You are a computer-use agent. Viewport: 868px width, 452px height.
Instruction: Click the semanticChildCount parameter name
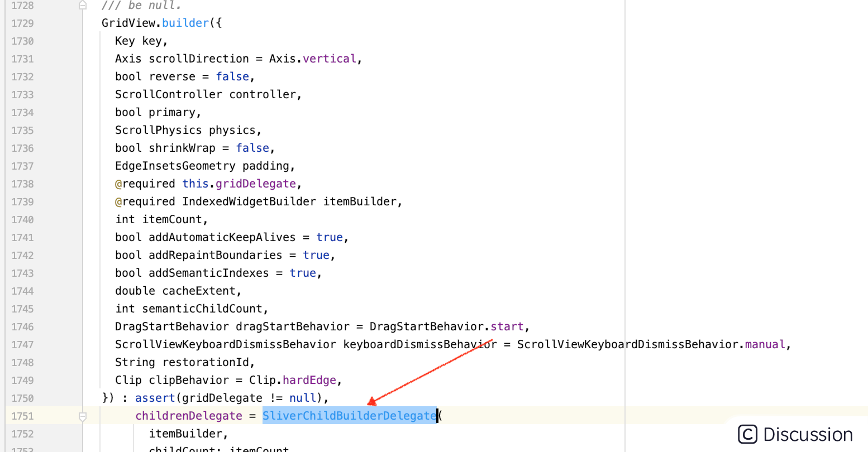pyautogui.click(x=202, y=309)
